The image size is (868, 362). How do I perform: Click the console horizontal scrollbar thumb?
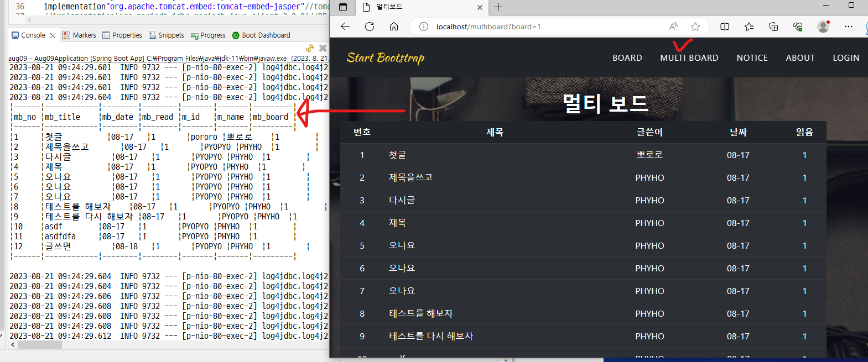click(x=39, y=344)
